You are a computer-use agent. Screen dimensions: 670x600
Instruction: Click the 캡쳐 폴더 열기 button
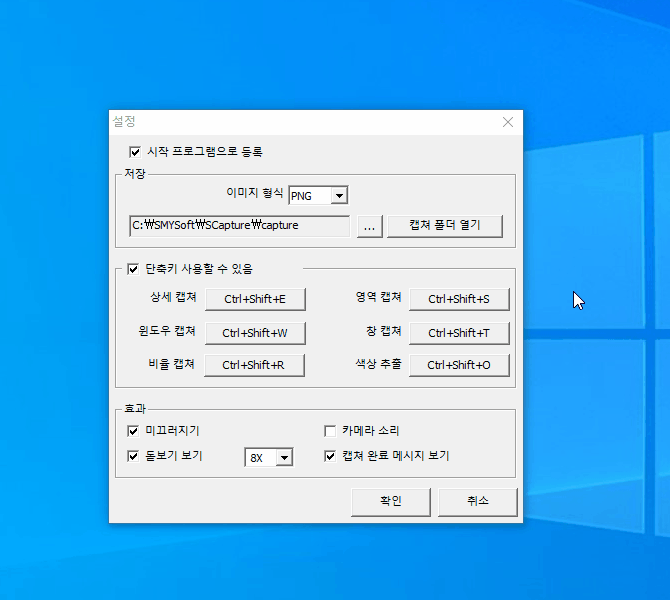[444, 226]
